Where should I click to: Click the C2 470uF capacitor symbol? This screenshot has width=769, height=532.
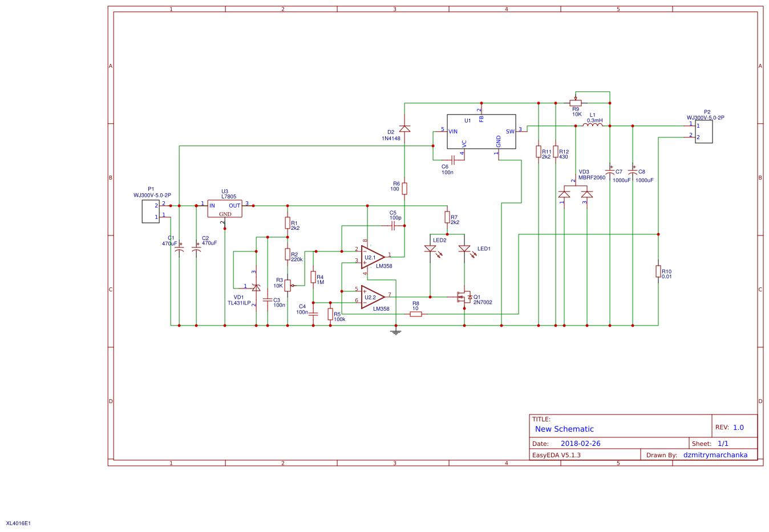196,249
